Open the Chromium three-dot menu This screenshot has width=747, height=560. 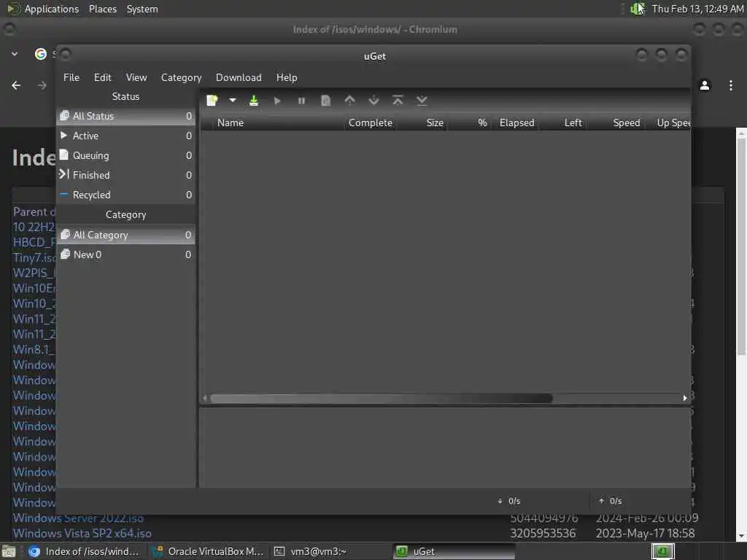(731, 85)
